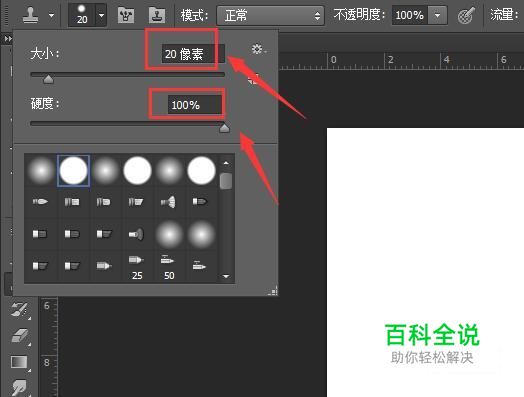
Task: Click the brush list scroll-up arrow
Action: click(226, 163)
